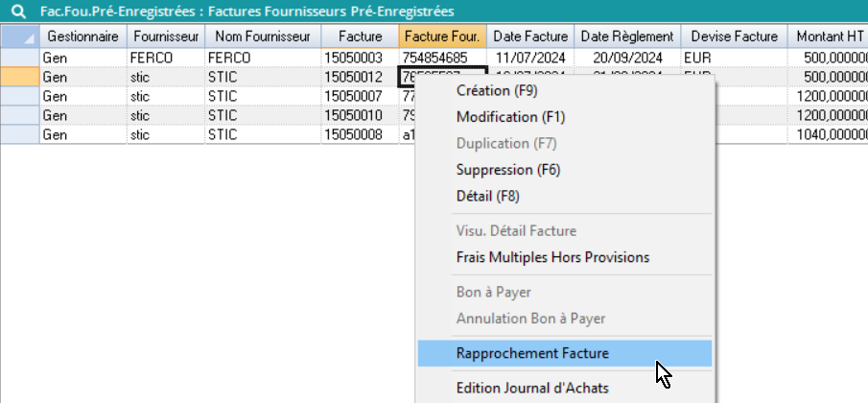Click the Nom Fournisseur column header
This screenshot has height=403, width=868.
[262, 36]
